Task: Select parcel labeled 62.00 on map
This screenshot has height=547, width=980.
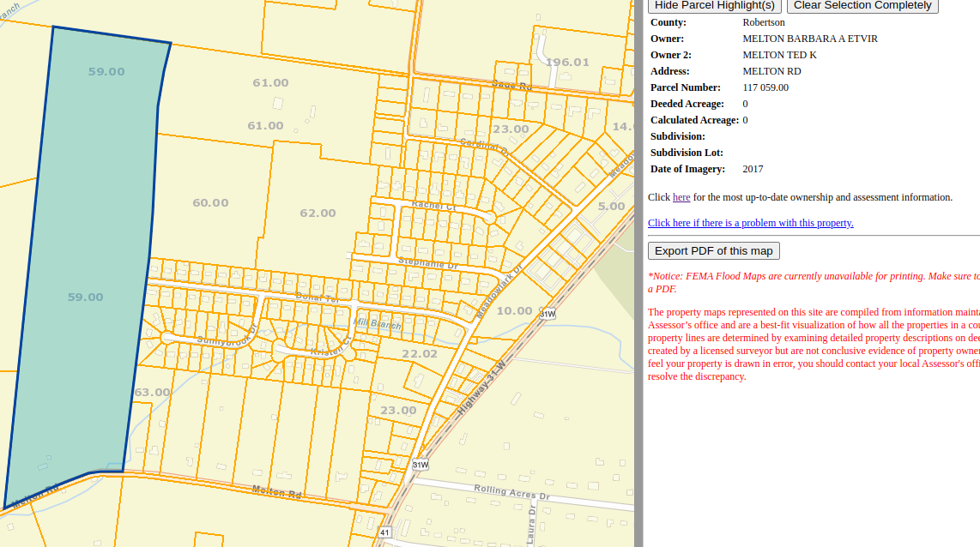Action: [x=318, y=213]
